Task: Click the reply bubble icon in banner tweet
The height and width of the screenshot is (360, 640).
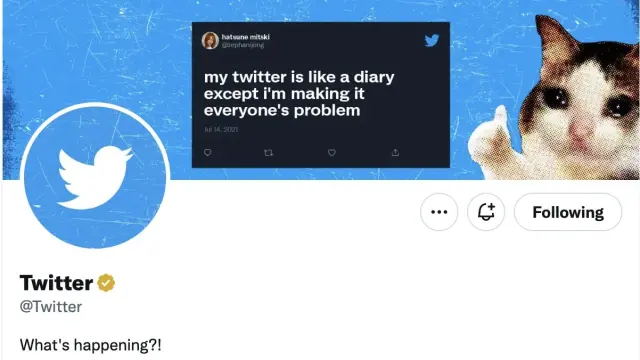Action: [208, 153]
